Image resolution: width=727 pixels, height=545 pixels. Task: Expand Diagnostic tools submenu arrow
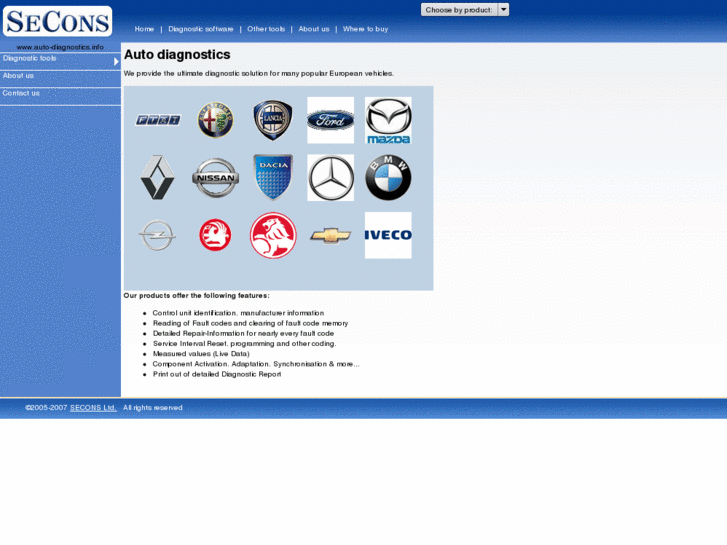pos(116,61)
